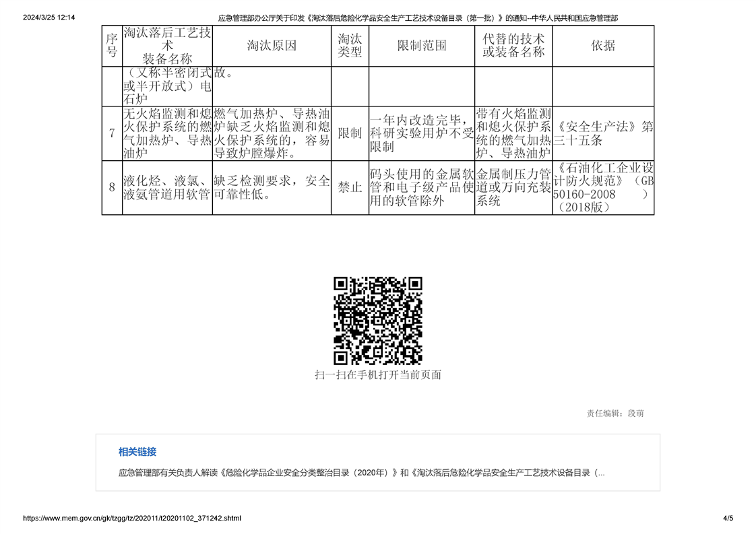Click the page URL in the footer
Screen dimensions: 756x534
click(132, 518)
